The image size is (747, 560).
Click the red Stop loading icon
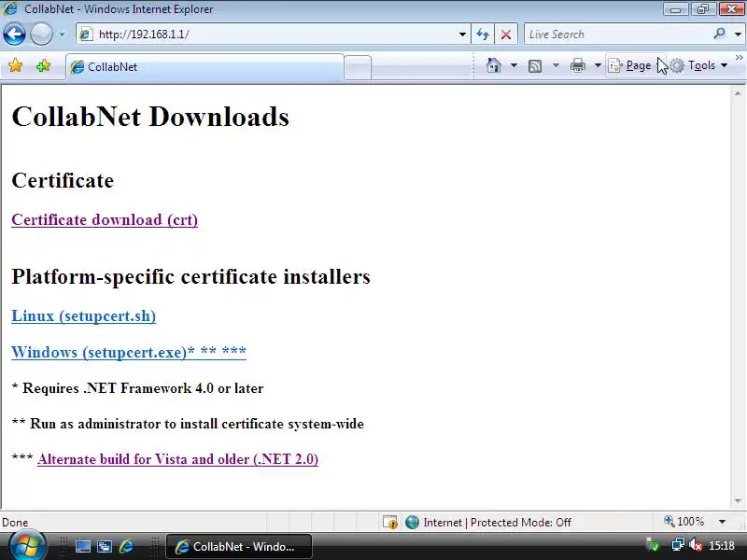coord(506,35)
